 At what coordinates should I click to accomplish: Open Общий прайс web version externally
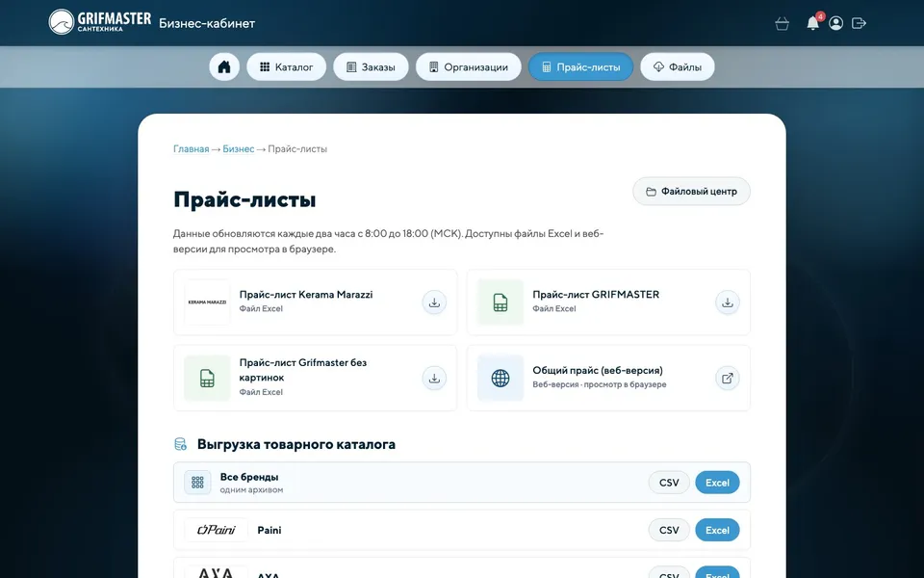728,378
